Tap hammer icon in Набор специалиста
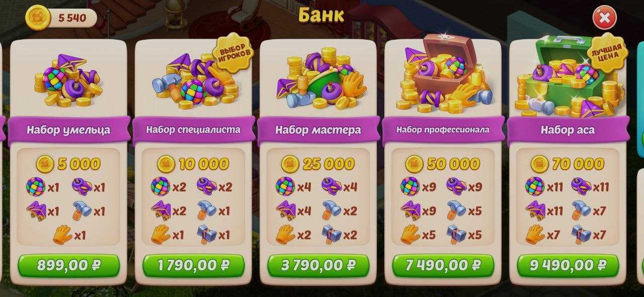 click(207, 211)
